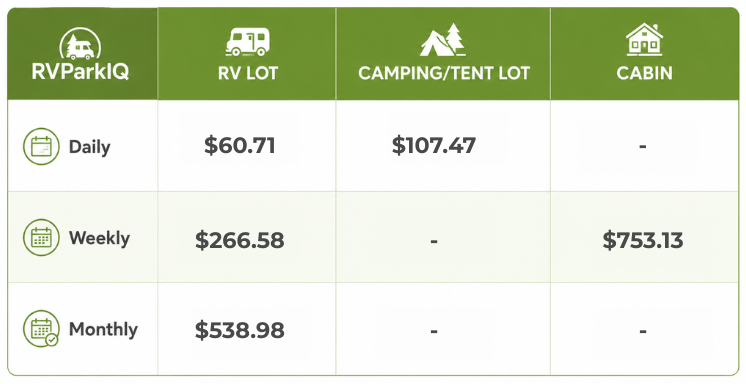Viewport: 746px width, 384px height.
Task: Select the CAMPING/TENT LOT column header
Action: click(444, 73)
